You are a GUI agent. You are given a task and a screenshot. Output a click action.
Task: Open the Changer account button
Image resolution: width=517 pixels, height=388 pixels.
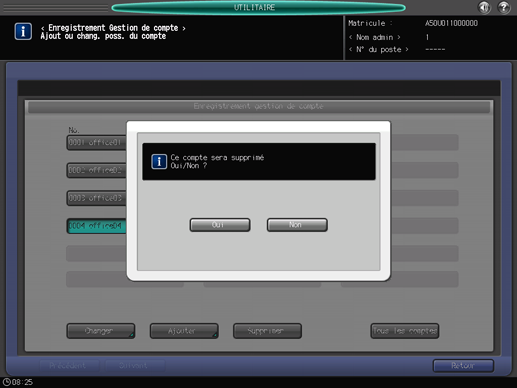(101, 331)
